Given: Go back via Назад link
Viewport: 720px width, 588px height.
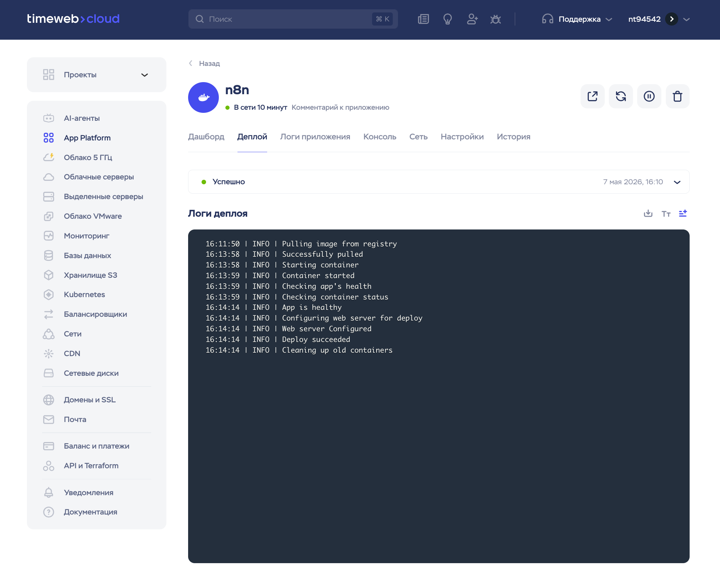Looking at the screenshot, I should (204, 63).
